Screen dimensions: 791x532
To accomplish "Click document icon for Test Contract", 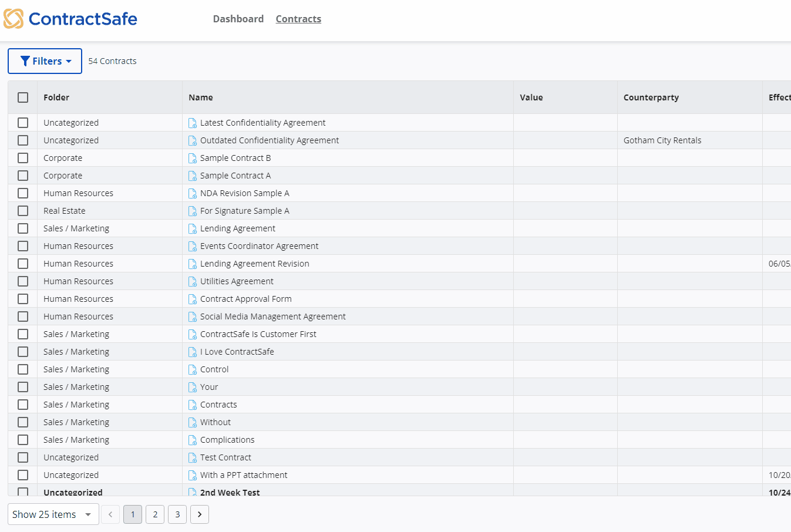I will (193, 458).
